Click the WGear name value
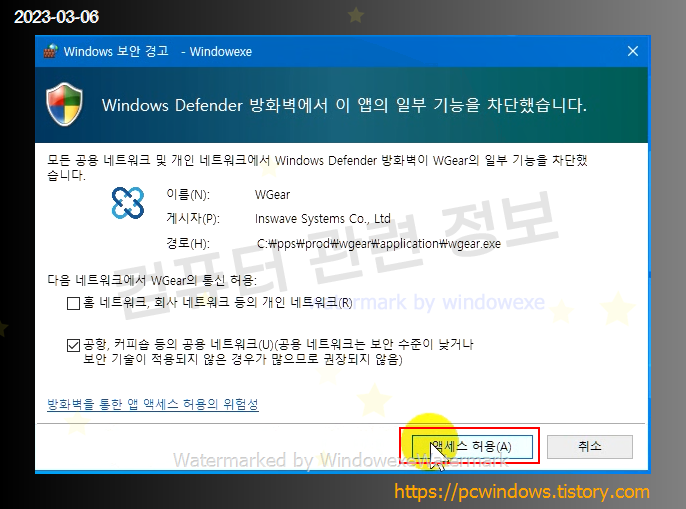The image size is (686, 509). click(272, 194)
